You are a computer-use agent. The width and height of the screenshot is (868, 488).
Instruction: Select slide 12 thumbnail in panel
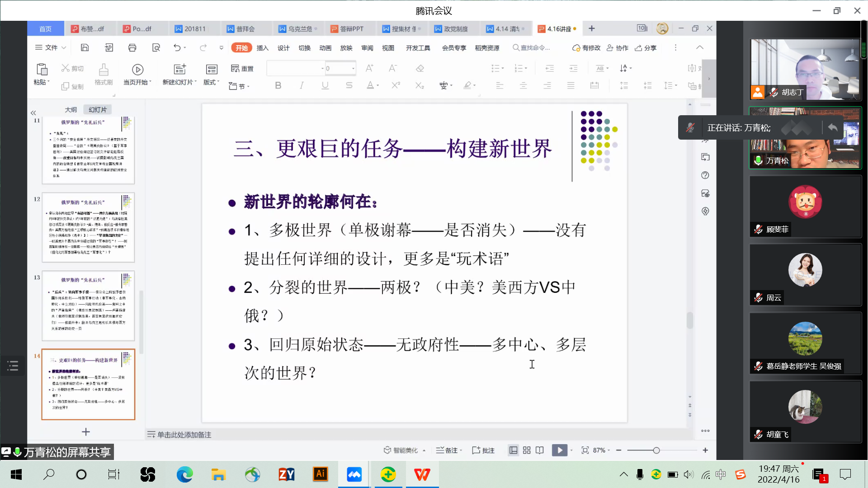point(88,228)
